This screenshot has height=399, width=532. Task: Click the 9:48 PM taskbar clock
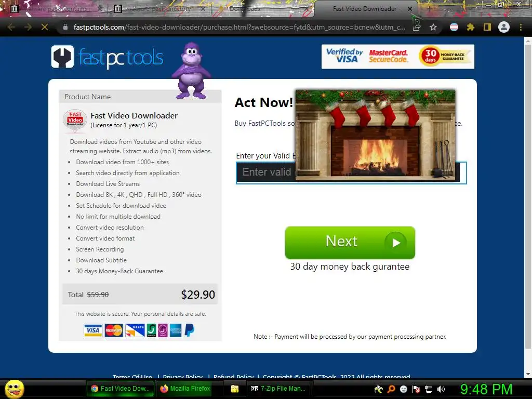pyautogui.click(x=486, y=389)
